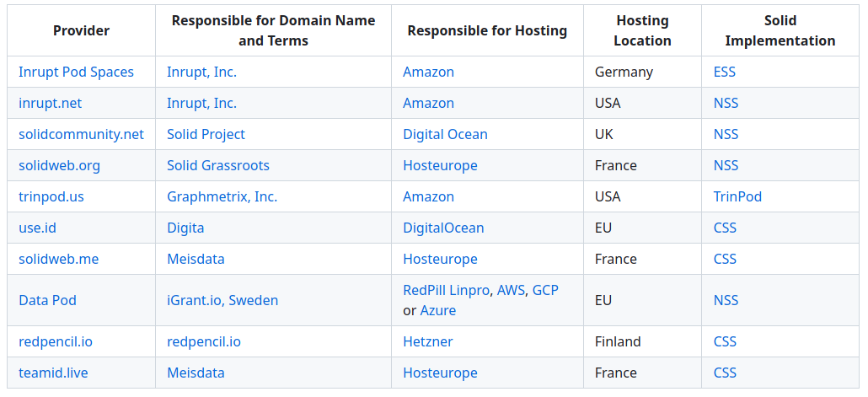Open the Solid Grassroots link
Image resolution: width=868 pixels, height=397 pixels.
pyautogui.click(x=218, y=165)
